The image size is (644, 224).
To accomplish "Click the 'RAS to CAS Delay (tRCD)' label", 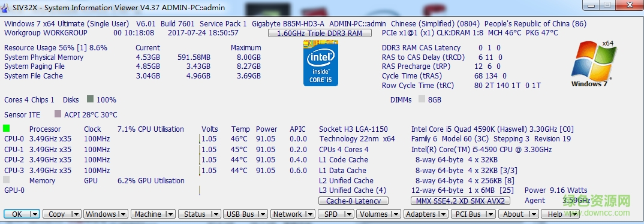I will click(x=423, y=57).
